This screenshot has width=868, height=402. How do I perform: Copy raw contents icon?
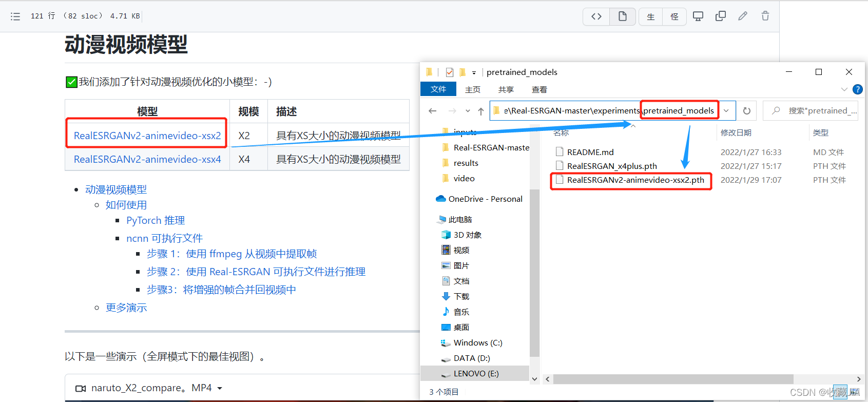(721, 16)
